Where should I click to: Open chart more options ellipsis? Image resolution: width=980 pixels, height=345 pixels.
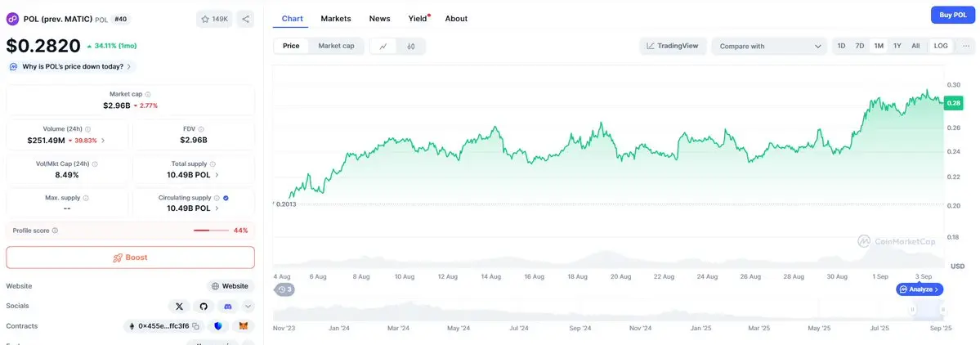point(966,47)
